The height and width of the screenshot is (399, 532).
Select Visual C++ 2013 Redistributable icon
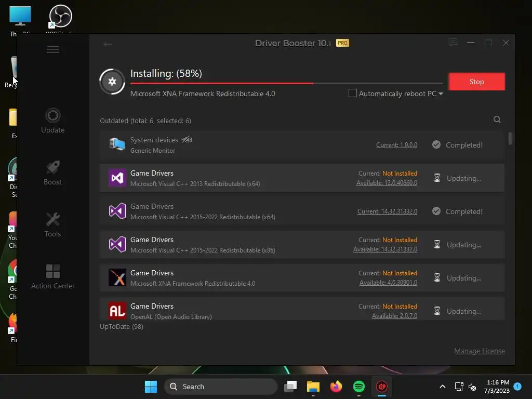(117, 178)
